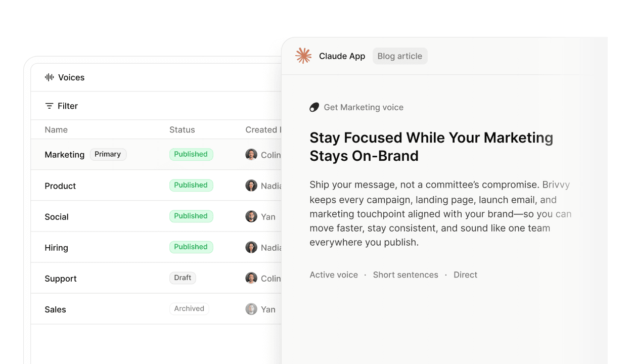Click Yan's avatar in Sales row

click(251, 309)
